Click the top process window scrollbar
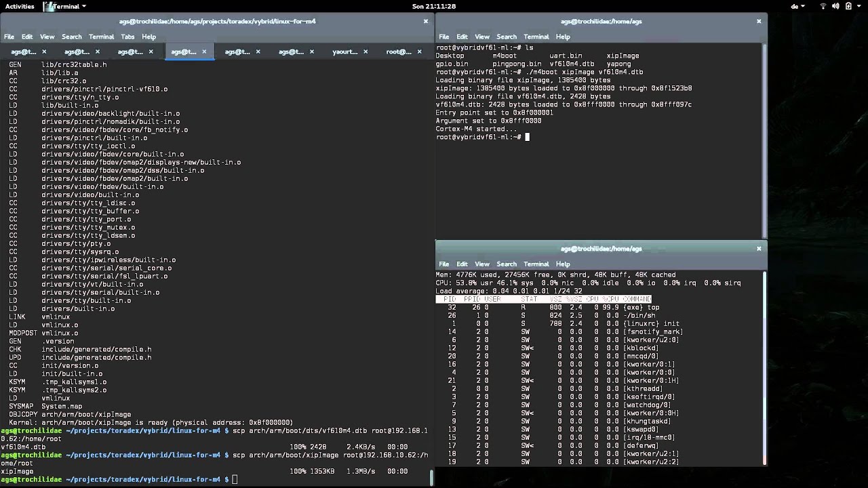The image size is (868, 488). [x=764, y=368]
